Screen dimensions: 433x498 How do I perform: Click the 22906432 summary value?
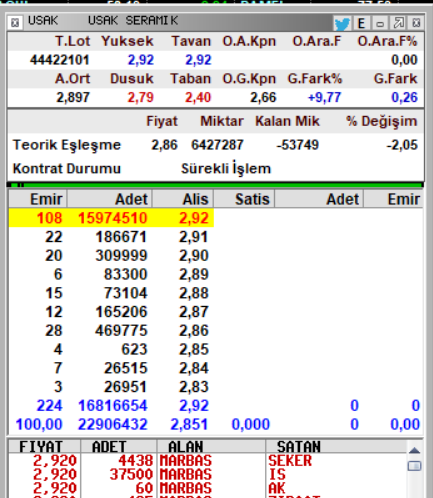click(112, 424)
